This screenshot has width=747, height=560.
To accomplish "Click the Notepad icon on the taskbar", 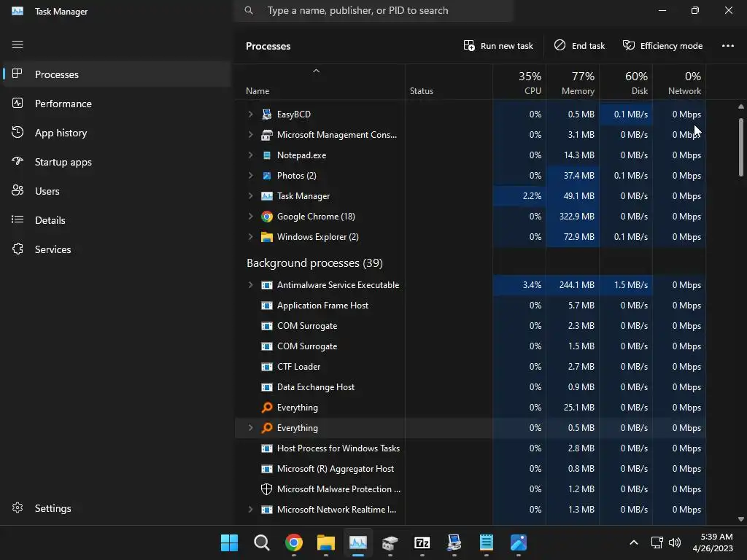I will (x=487, y=542).
